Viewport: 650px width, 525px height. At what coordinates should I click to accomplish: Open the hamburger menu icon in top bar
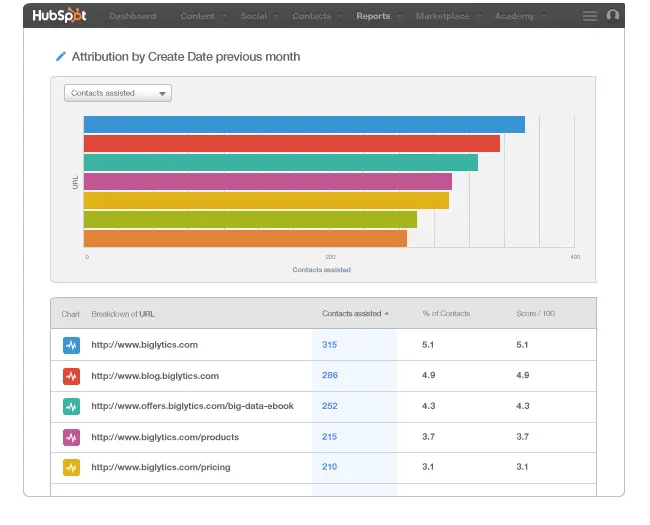point(590,16)
